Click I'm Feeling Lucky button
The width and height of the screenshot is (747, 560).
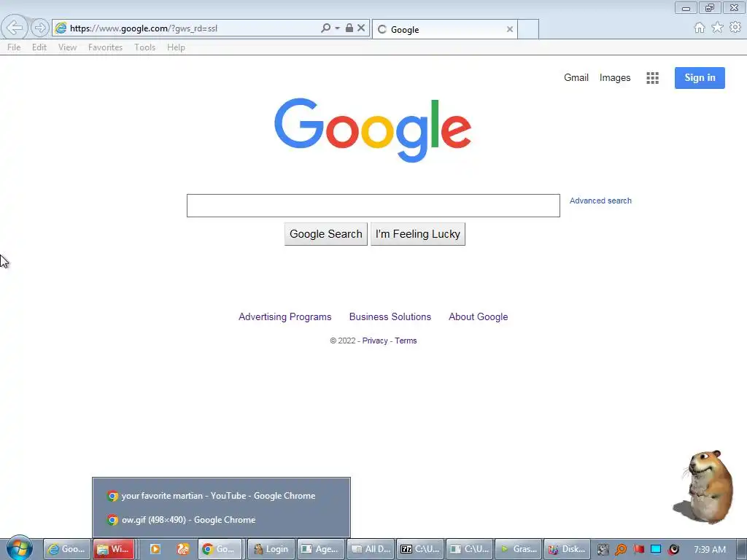[418, 234]
